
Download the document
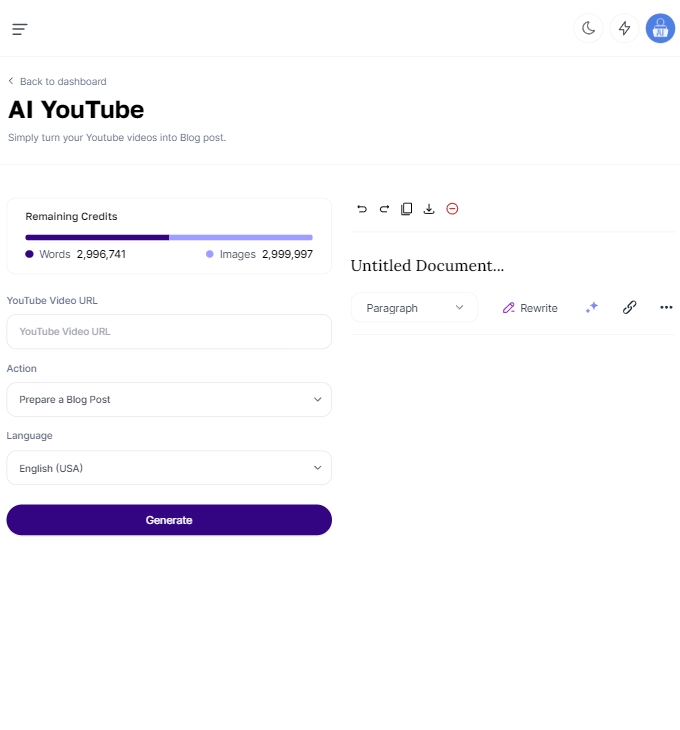pyautogui.click(x=429, y=209)
